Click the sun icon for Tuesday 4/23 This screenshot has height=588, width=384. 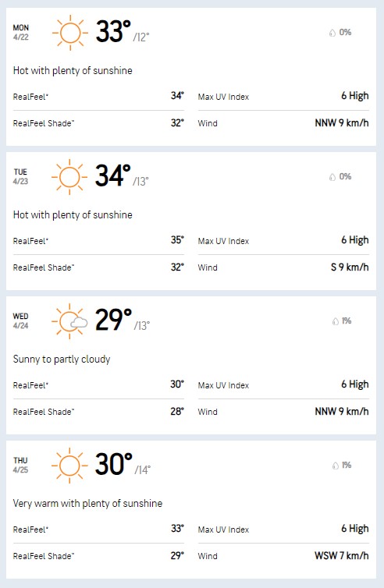69,177
